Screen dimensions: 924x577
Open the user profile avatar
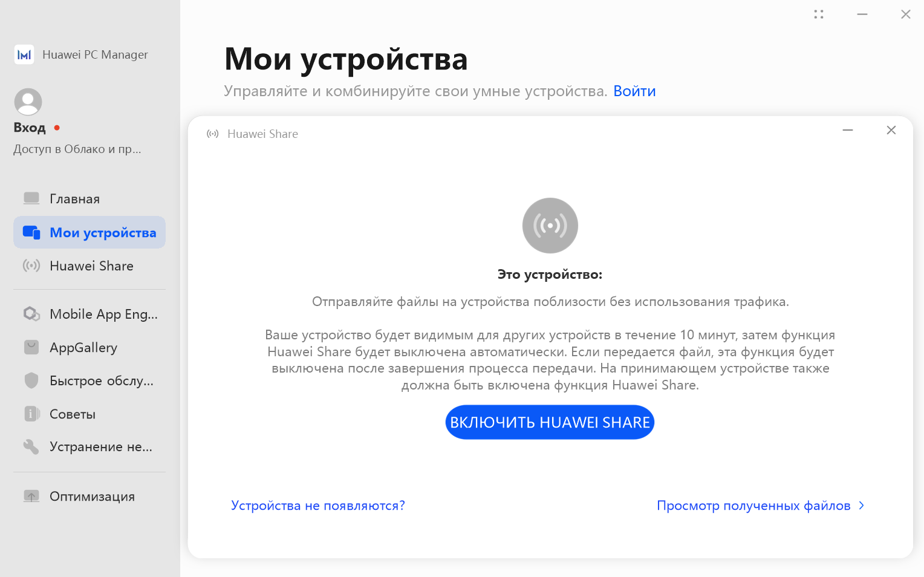tap(28, 102)
